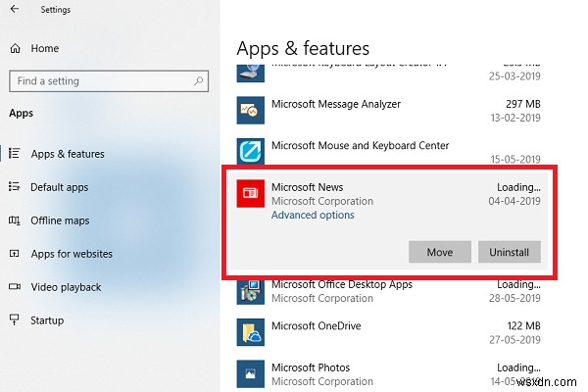The image size is (588, 392).
Task: Click the Settings window title text
Action: tap(56, 10)
